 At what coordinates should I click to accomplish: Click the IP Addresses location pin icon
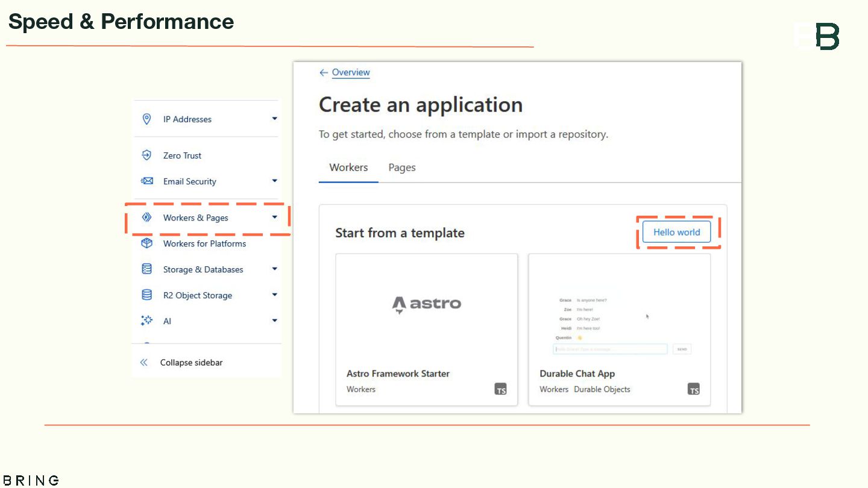pyautogui.click(x=146, y=119)
